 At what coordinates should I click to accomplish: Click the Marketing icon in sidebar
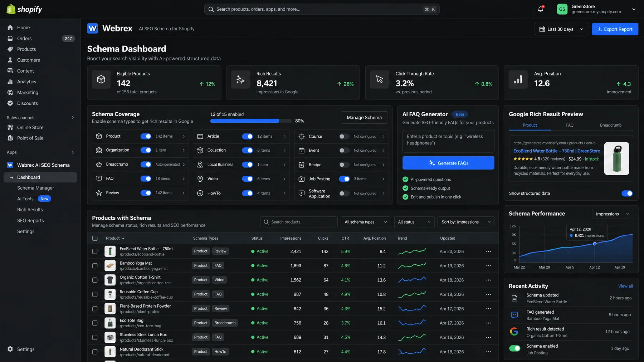(x=10, y=93)
